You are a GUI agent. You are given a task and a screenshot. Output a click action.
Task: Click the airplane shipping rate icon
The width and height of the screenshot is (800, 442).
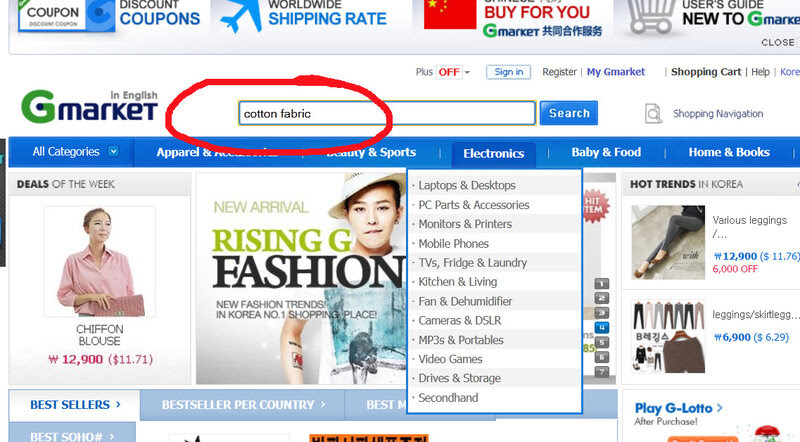click(x=241, y=16)
